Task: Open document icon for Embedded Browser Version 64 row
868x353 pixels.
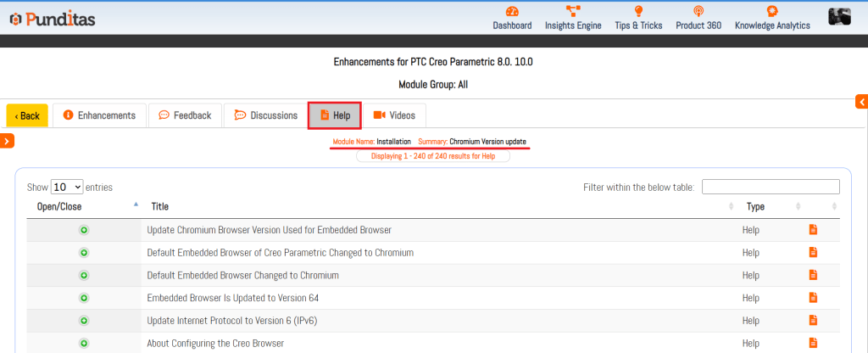Action: click(x=813, y=298)
